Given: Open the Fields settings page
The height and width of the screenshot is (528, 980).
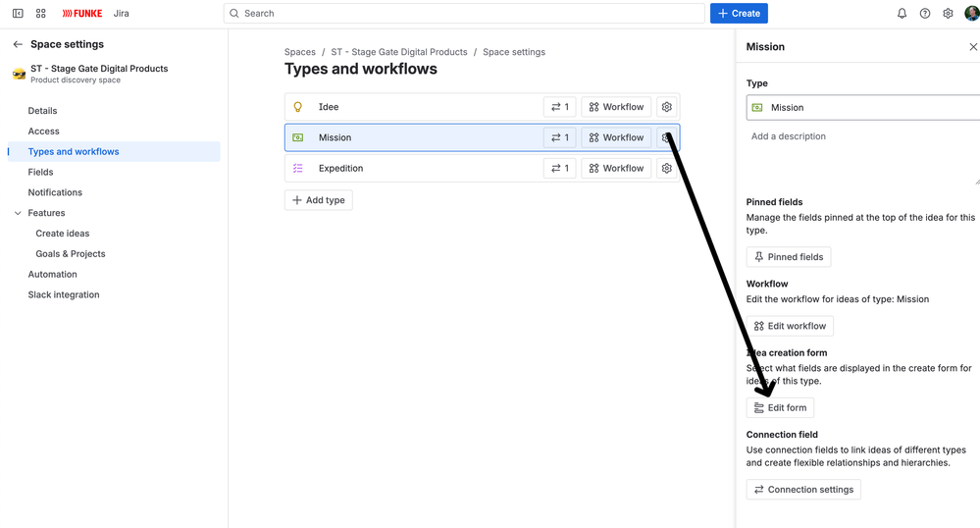Looking at the screenshot, I should 40,172.
